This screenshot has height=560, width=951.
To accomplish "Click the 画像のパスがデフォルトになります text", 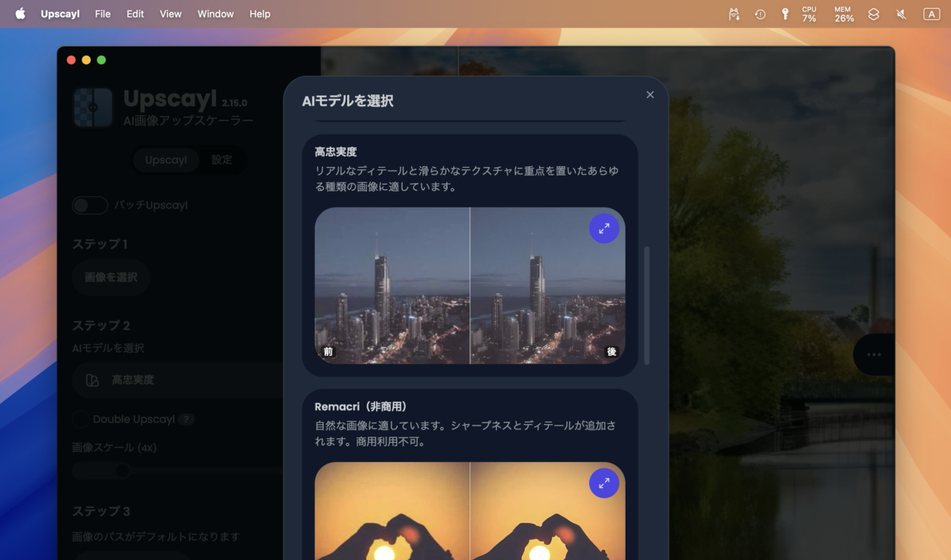I will 156,536.
